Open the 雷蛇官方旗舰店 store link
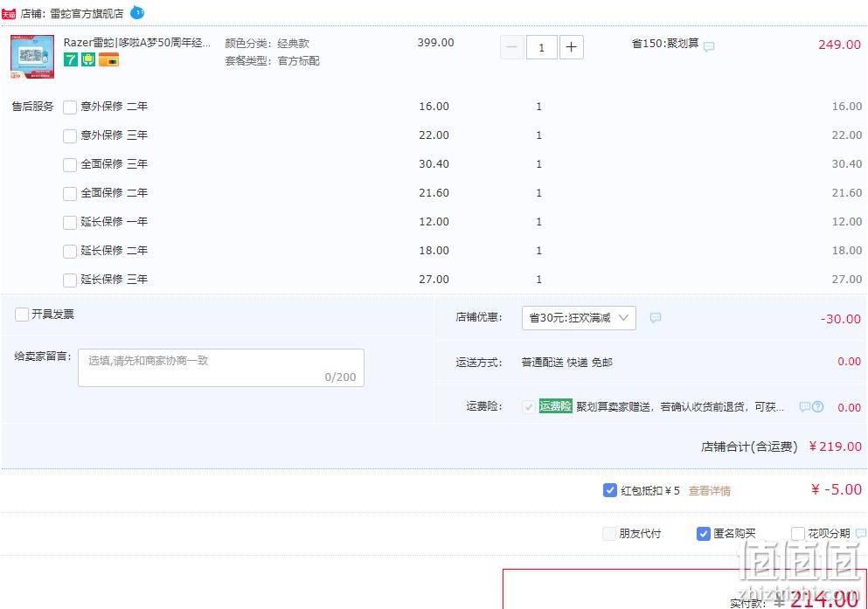The image size is (868, 609). 87,13
